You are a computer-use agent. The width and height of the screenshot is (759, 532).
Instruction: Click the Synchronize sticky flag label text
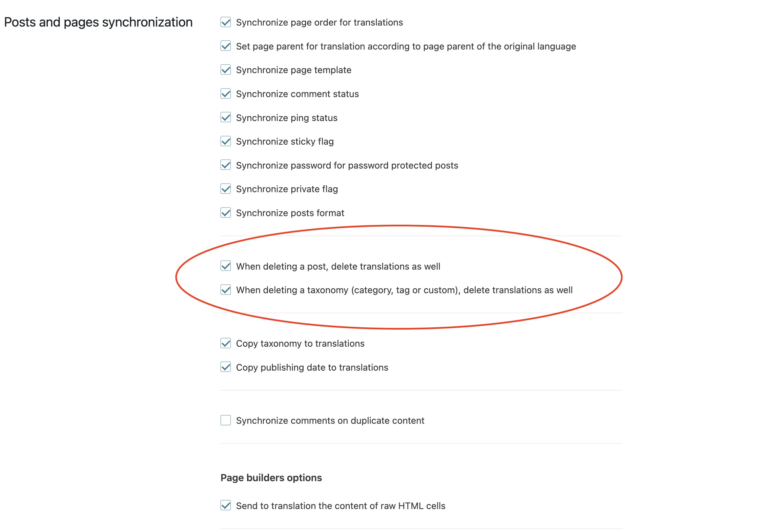pyautogui.click(x=285, y=141)
